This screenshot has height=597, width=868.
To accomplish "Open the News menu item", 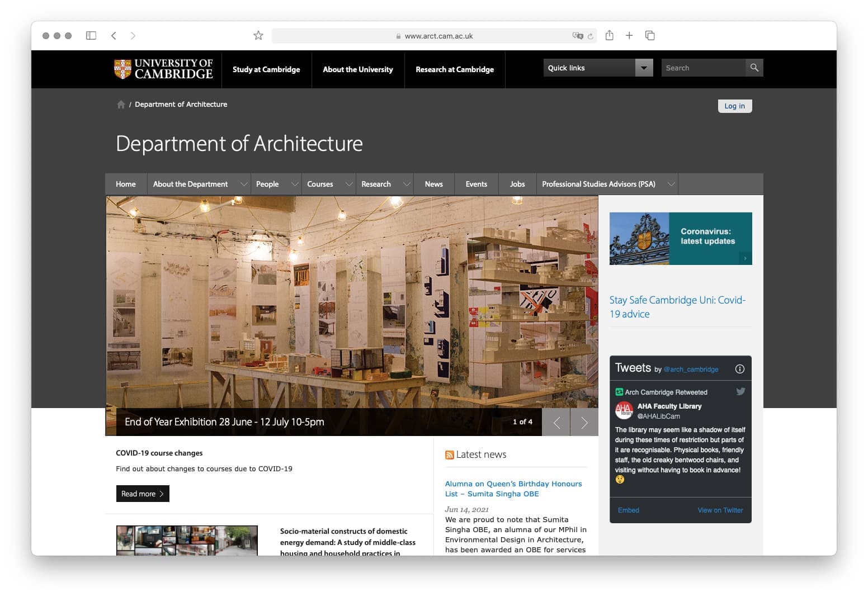I will point(433,184).
